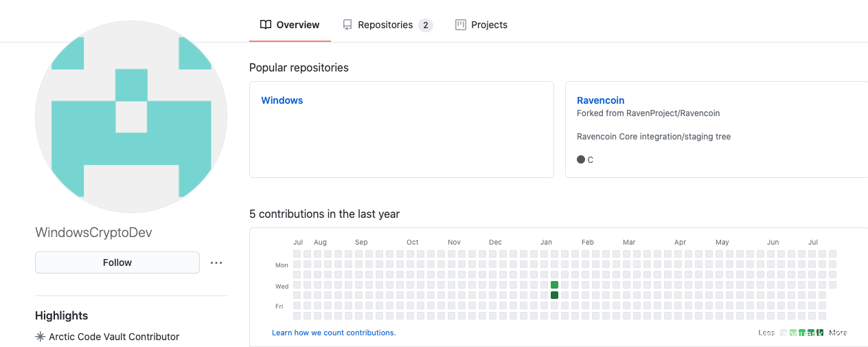The height and width of the screenshot is (347, 868).
Task: Select the darkest green January contribution square
Action: coord(555,295)
